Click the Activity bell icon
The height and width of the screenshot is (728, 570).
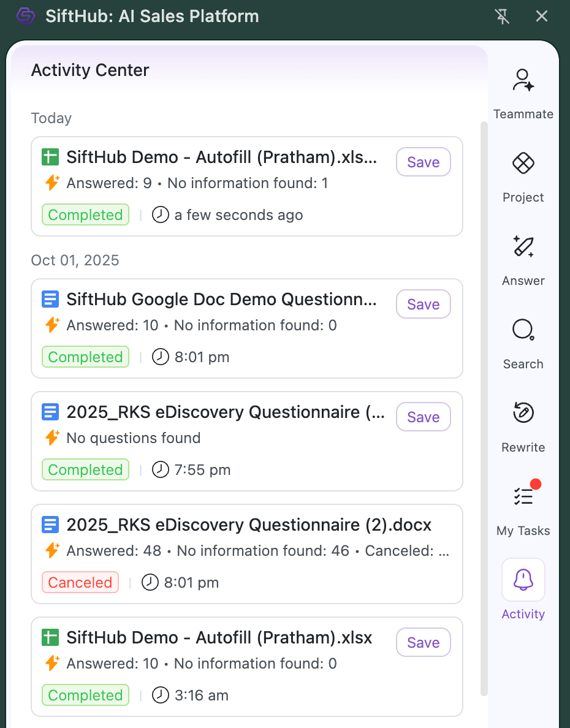click(x=523, y=580)
